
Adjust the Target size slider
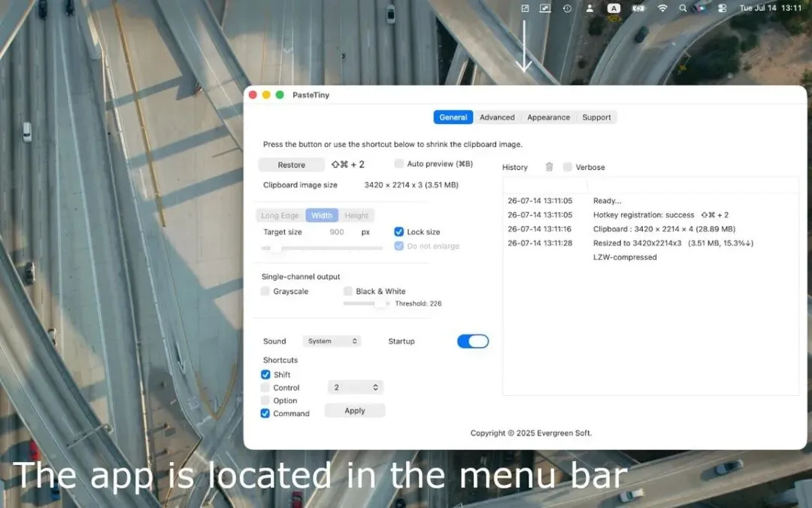[322, 248]
